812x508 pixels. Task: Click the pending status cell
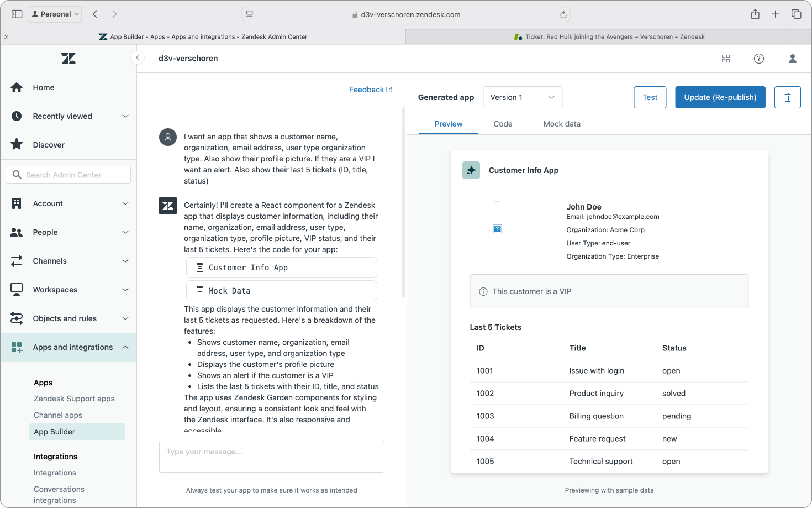click(x=677, y=416)
